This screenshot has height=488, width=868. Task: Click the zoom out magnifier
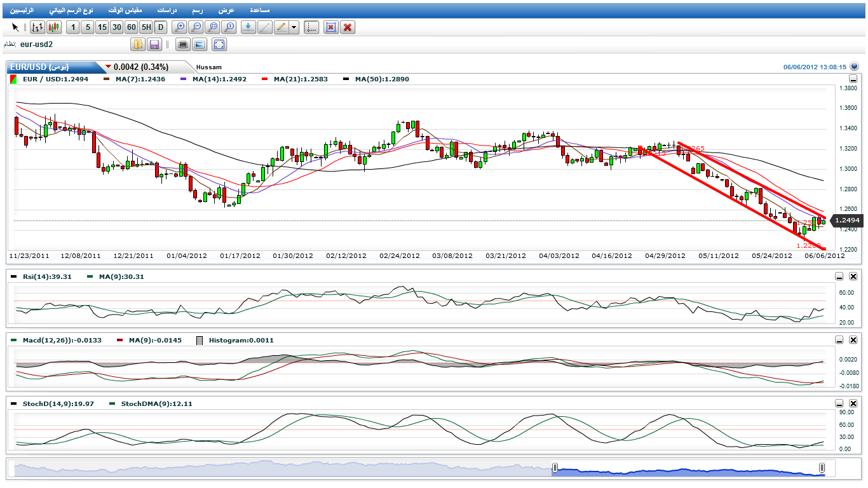(196, 27)
